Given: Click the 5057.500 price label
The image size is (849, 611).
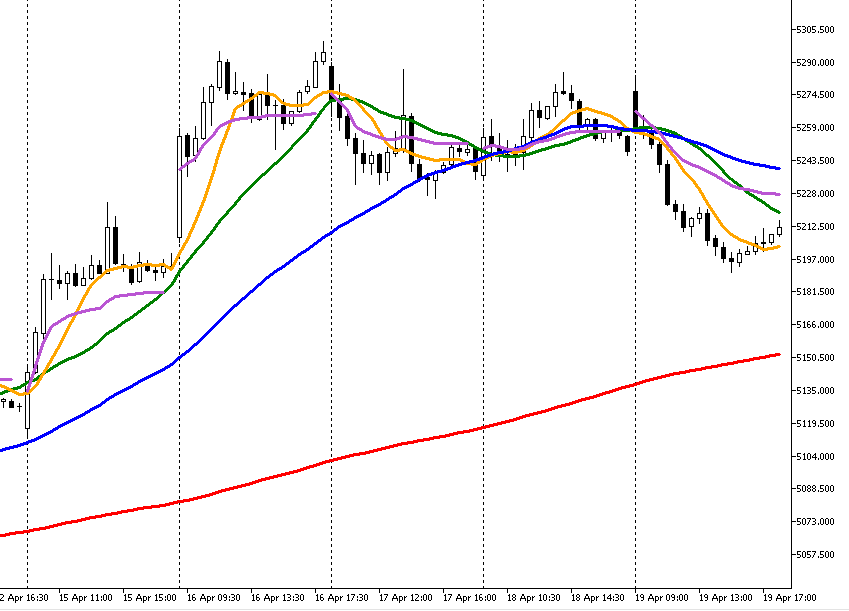Looking at the screenshot, I should coord(815,555).
